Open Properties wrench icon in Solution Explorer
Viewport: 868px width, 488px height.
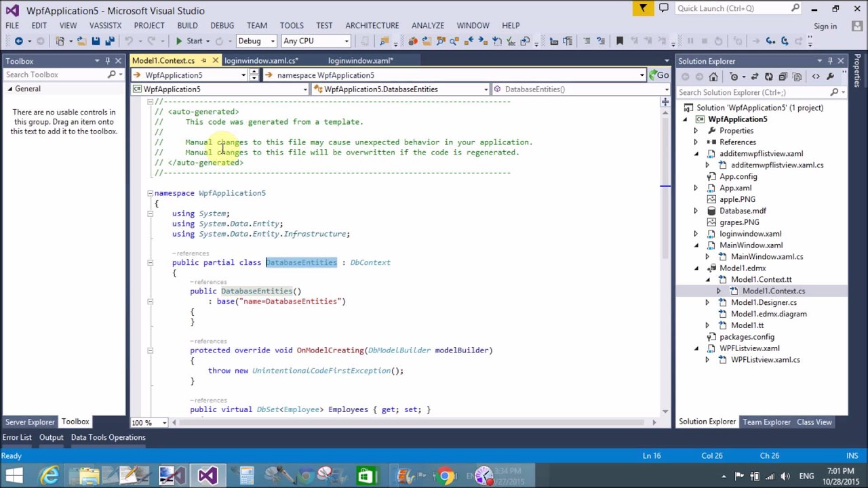point(830,77)
